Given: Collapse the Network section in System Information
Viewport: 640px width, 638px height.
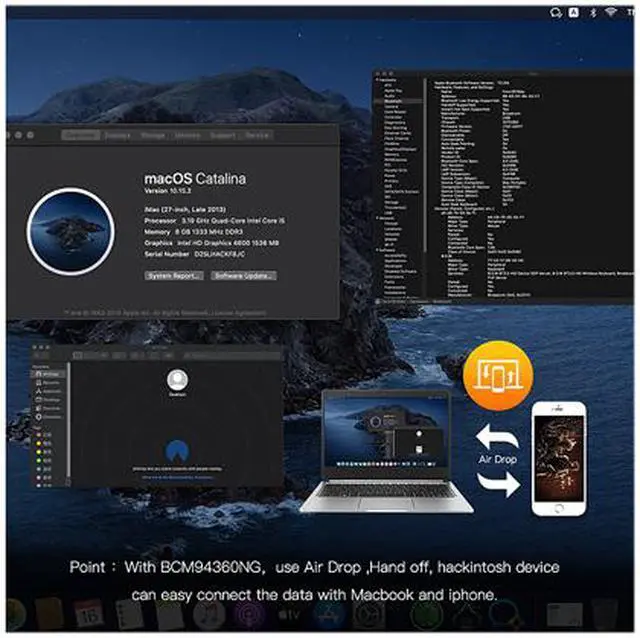Looking at the screenshot, I should (x=377, y=218).
